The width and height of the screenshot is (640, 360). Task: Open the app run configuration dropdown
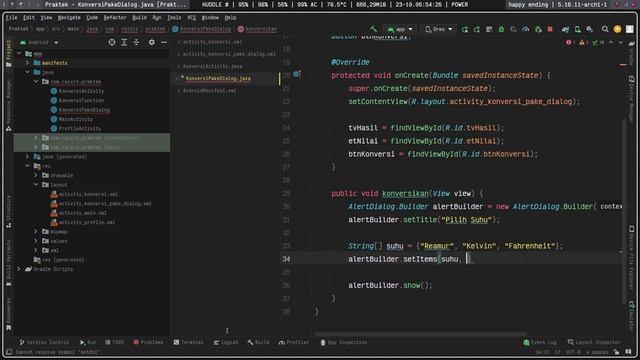point(400,29)
